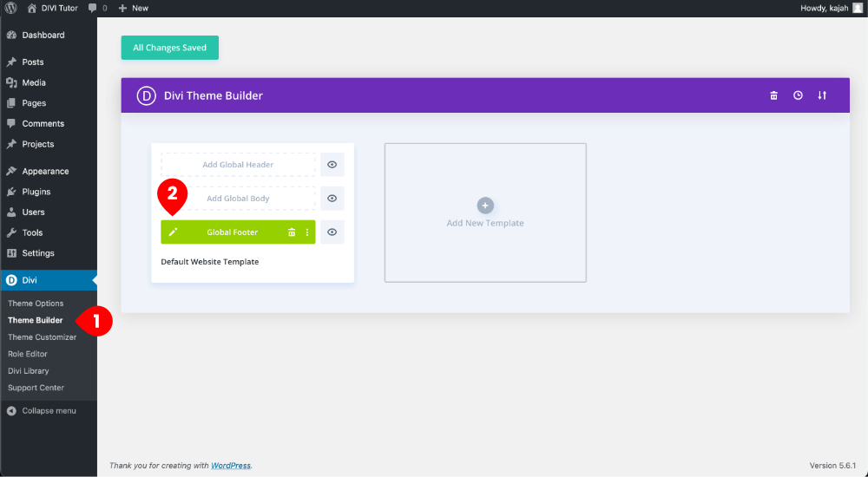Click portability arrows icon in purple header
Image resolution: width=868 pixels, height=477 pixels.
tap(822, 95)
